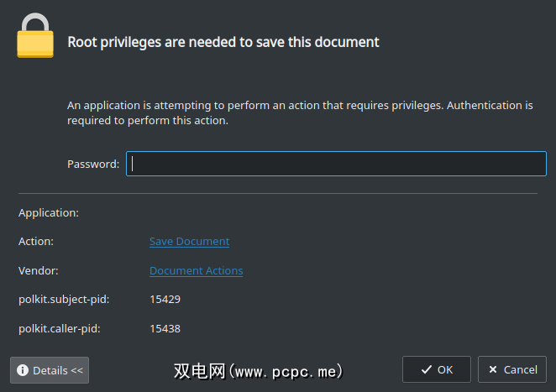Click the Vendor: label
Viewport: 556px width, 392px height.
click(39, 271)
